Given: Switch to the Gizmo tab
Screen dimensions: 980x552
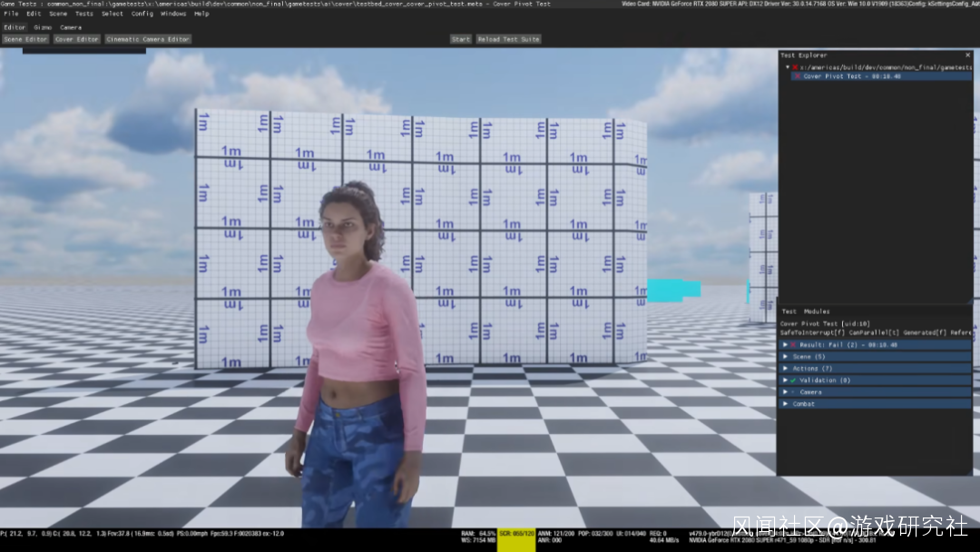Looking at the screenshot, I should 43,27.
